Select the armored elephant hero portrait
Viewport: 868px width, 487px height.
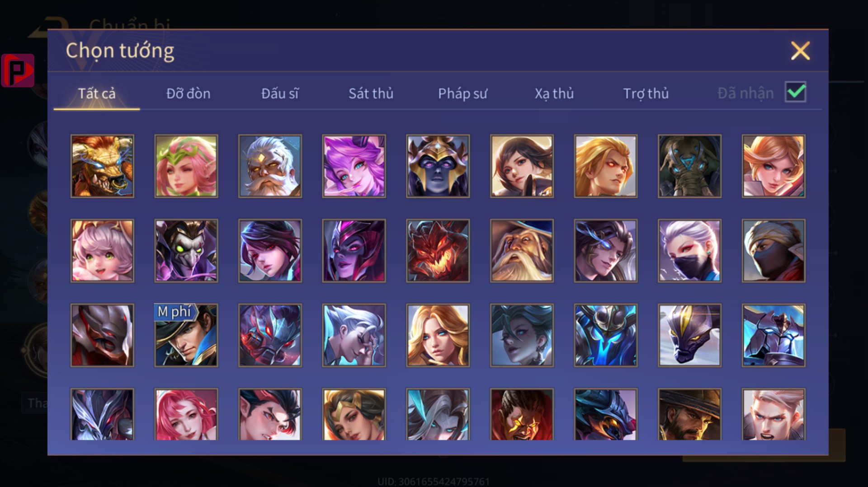[x=689, y=166]
